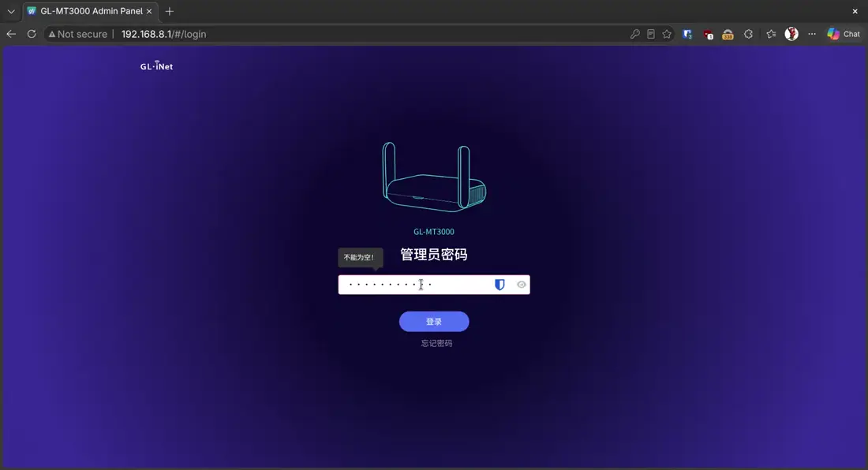Reload the page with refresh icon
This screenshot has width=868, height=470.
tap(32, 34)
